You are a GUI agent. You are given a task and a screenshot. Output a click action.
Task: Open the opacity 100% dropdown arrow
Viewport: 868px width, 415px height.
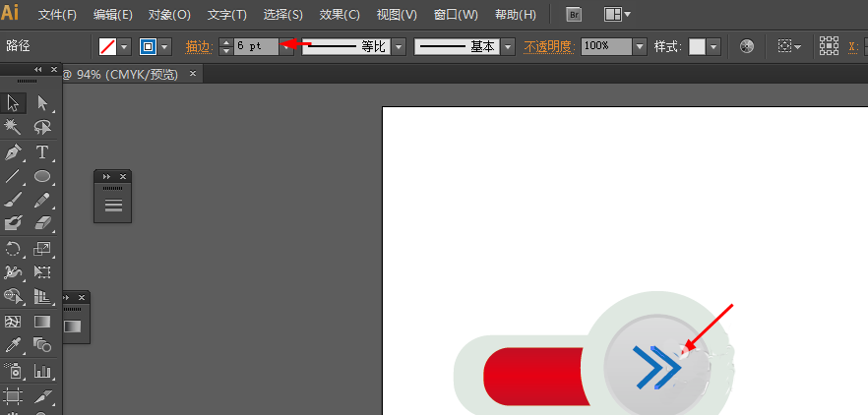click(x=640, y=47)
